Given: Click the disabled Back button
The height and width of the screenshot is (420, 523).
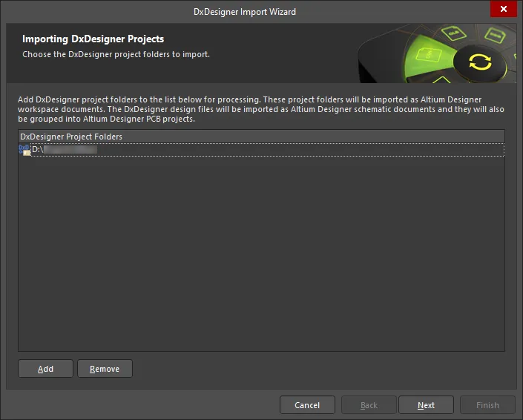Looking at the screenshot, I should (369, 405).
